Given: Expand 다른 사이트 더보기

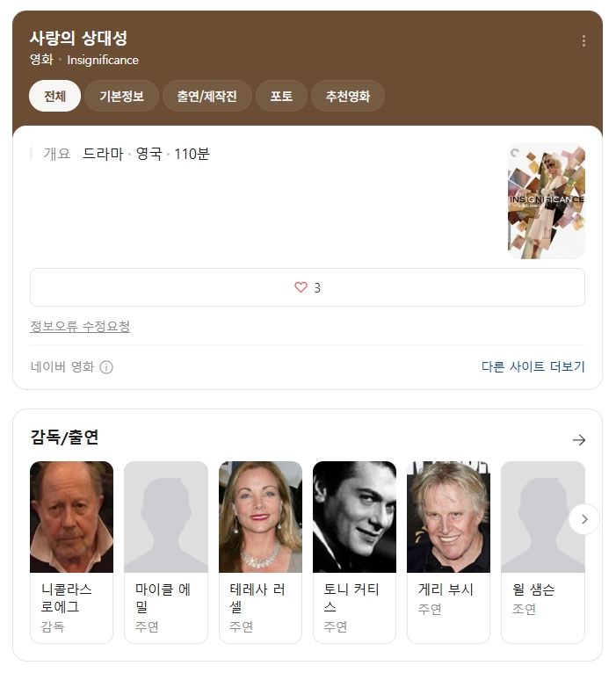Looking at the screenshot, I should pyautogui.click(x=533, y=367).
